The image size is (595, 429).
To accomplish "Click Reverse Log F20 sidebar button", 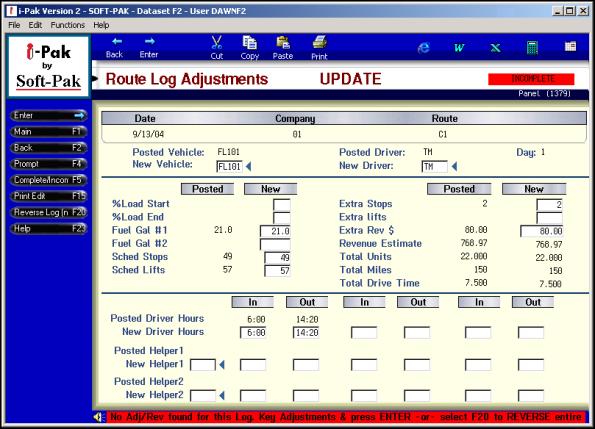I will (x=48, y=212).
